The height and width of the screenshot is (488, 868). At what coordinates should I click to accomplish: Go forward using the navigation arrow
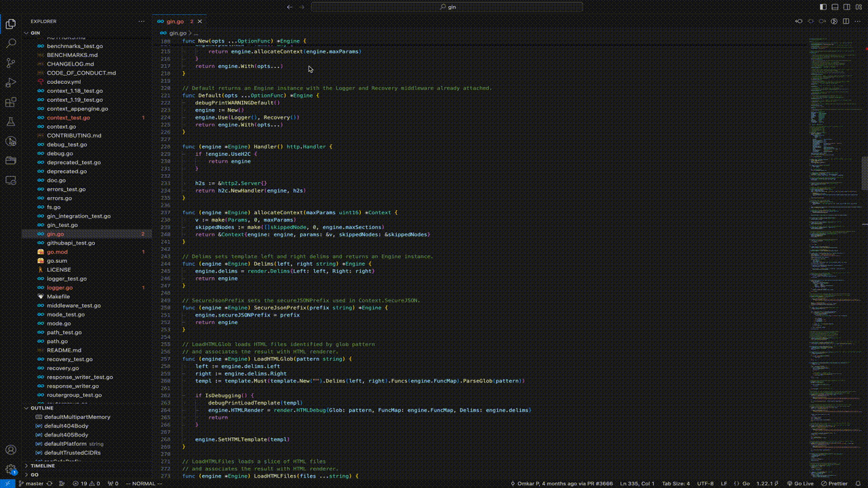coord(302,7)
